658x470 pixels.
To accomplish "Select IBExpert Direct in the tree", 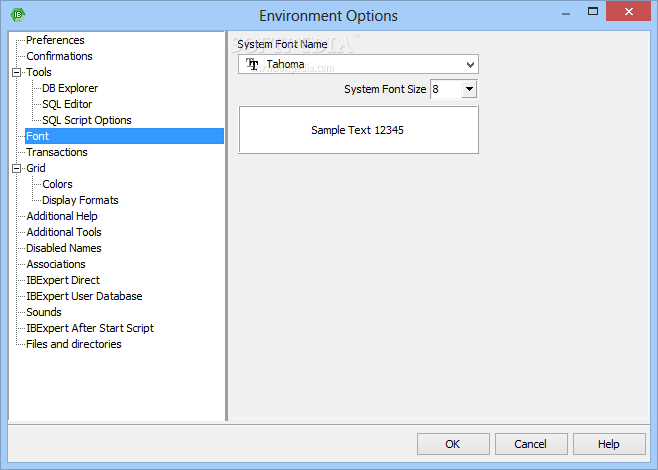I will pyautogui.click(x=63, y=280).
